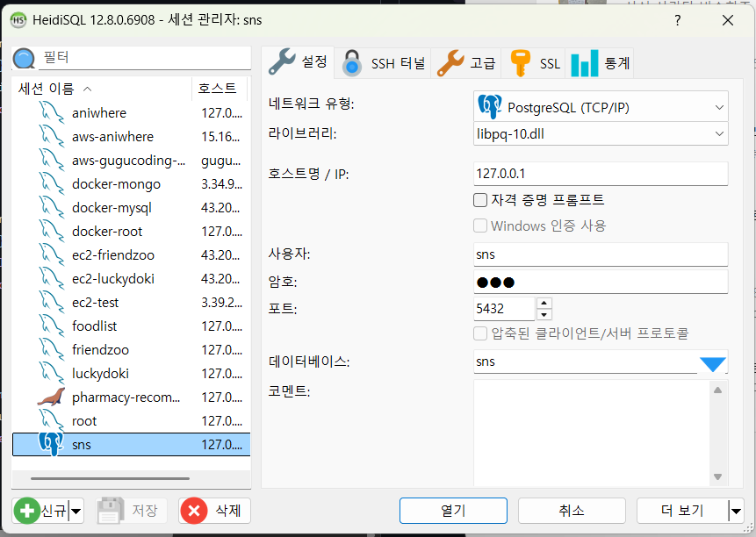Click the dolphin icon beside docker-mongo
756x537 pixels.
[x=51, y=184]
